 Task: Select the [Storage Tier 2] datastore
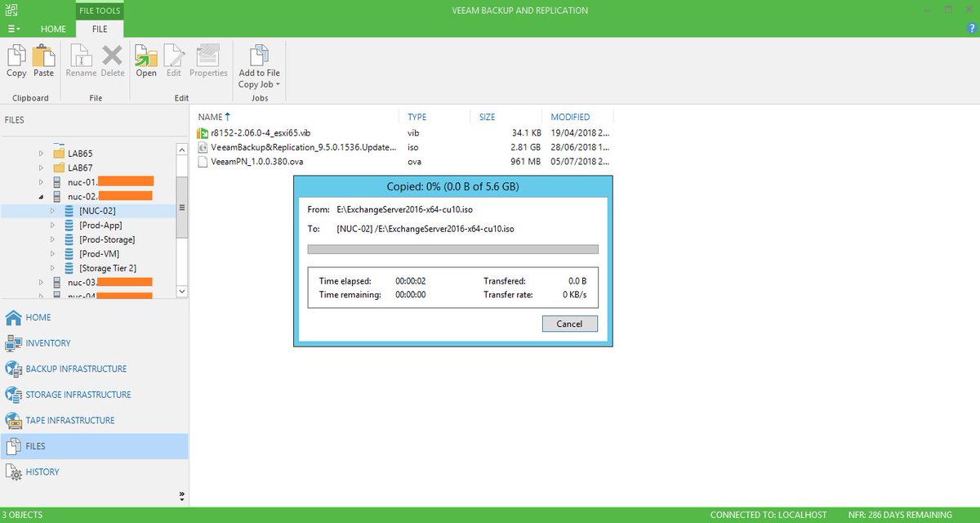(x=108, y=268)
